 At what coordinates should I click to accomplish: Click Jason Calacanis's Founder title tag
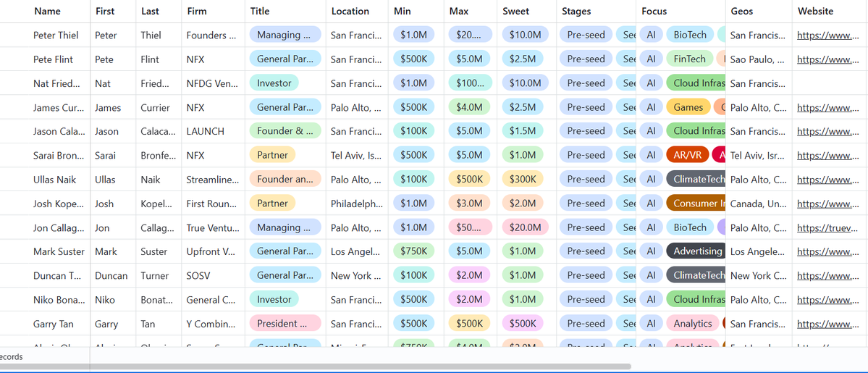tap(285, 131)
